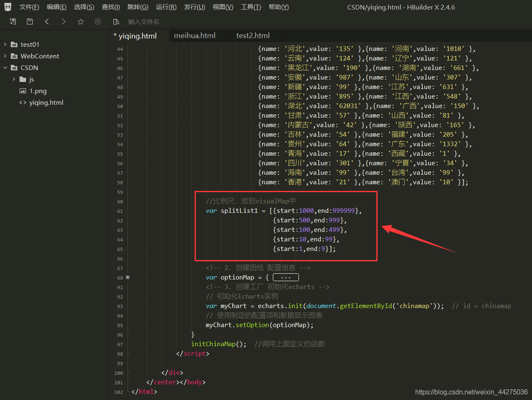Open the 1.png file in tree
The height and width of the screenshot is (400, 532).
click(38, 91)
